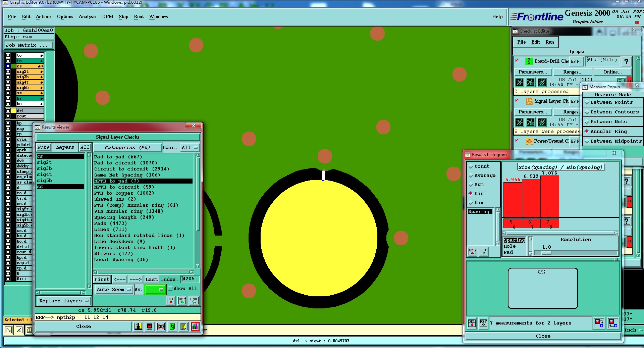
Task: Click the DEL icon under the Spacing list in Results histogram
Action: (472, 251)
